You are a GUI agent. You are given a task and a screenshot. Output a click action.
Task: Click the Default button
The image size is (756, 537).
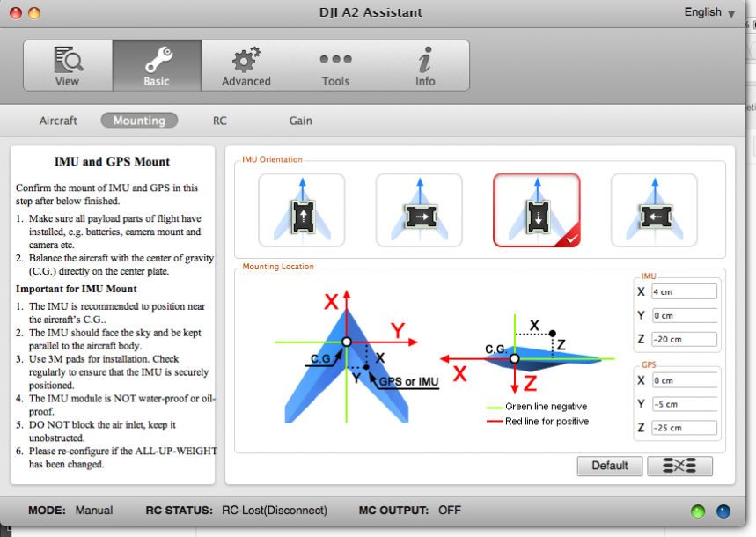click(610, 466)
